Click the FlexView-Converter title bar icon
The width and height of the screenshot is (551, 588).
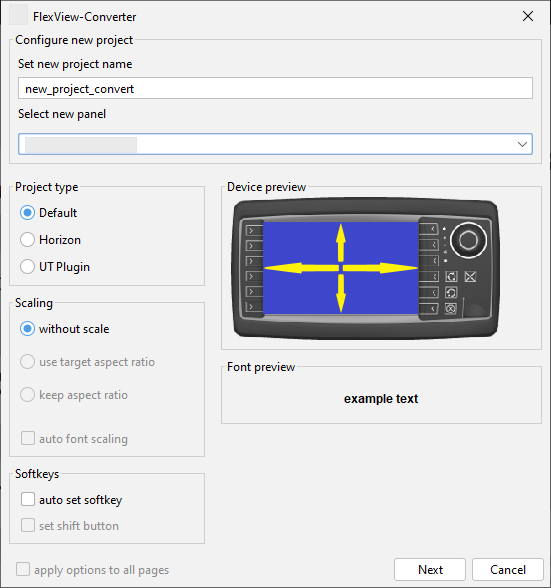[x=18, y=15]
